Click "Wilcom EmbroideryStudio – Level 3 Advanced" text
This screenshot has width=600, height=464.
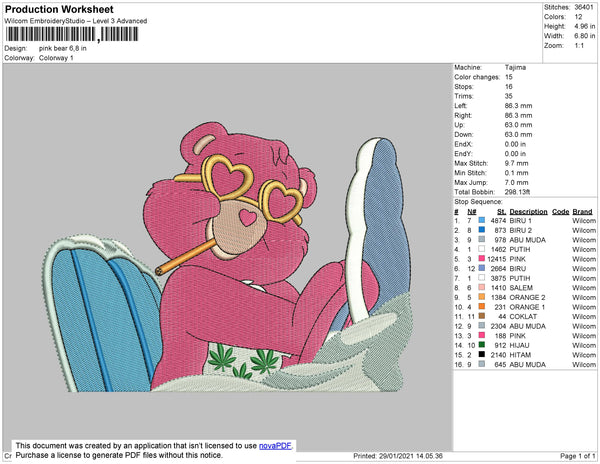pyautogui.click(x=76, y=21)
